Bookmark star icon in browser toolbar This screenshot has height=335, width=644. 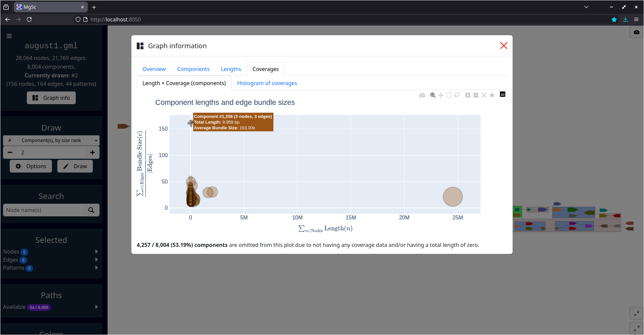(614, 19)
